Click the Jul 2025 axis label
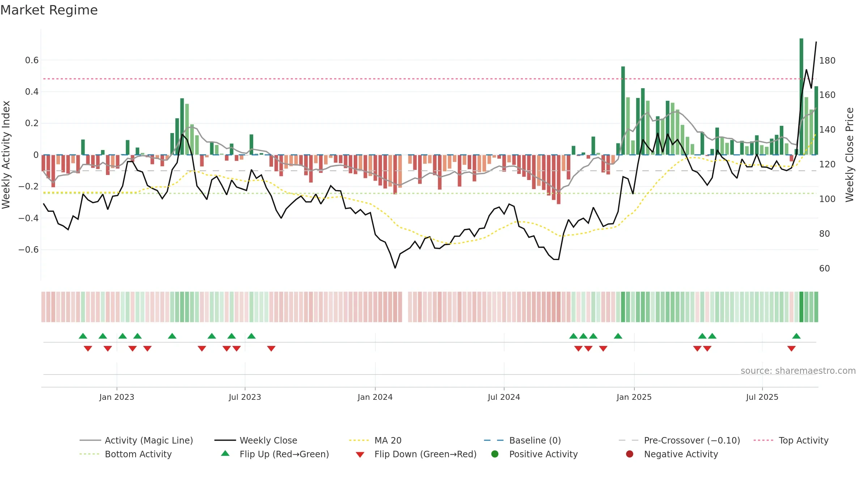The height and width of the screenshot is (488, 868). pos(762,397)
